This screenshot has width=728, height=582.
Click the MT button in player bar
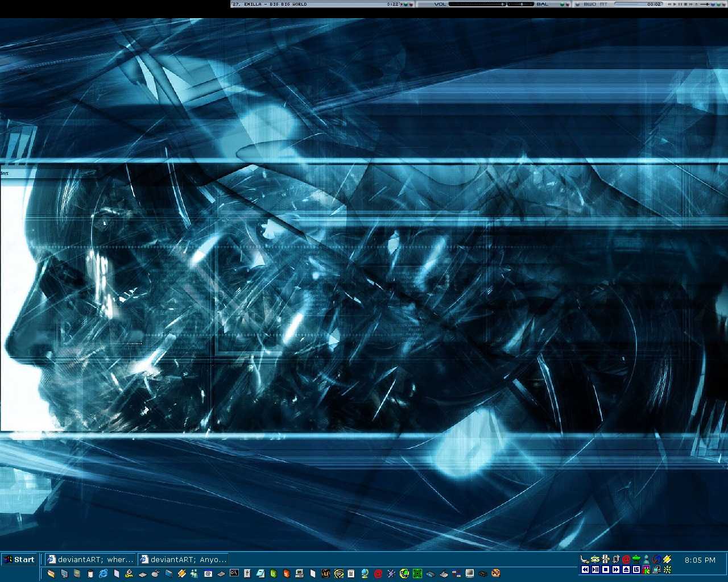(x=603, y=4)
